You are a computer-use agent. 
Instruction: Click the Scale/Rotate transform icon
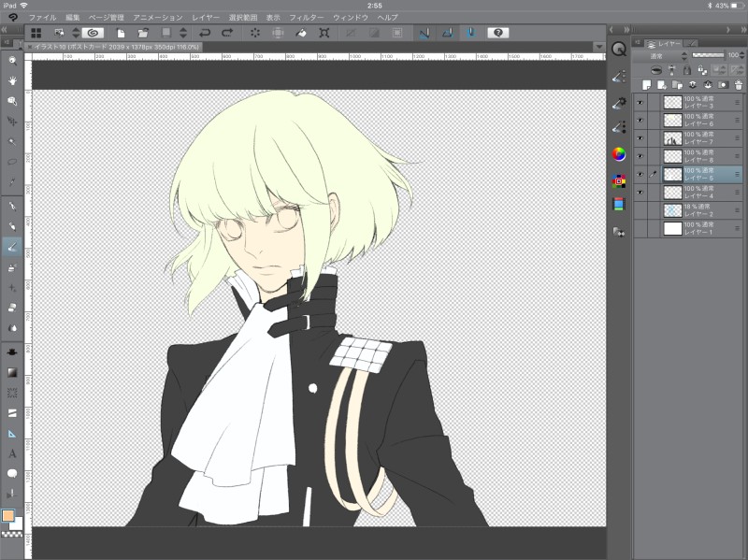tap(324, 33)
